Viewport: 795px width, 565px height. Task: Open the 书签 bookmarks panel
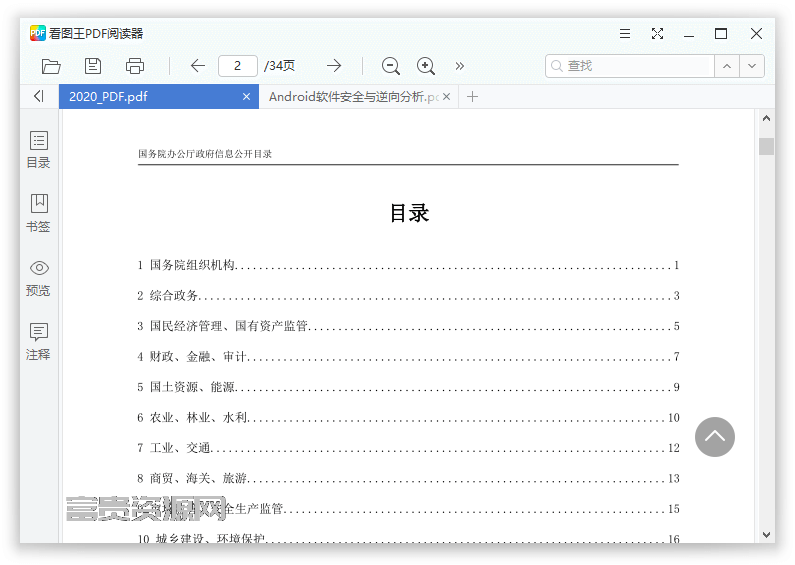click(39, 213)
